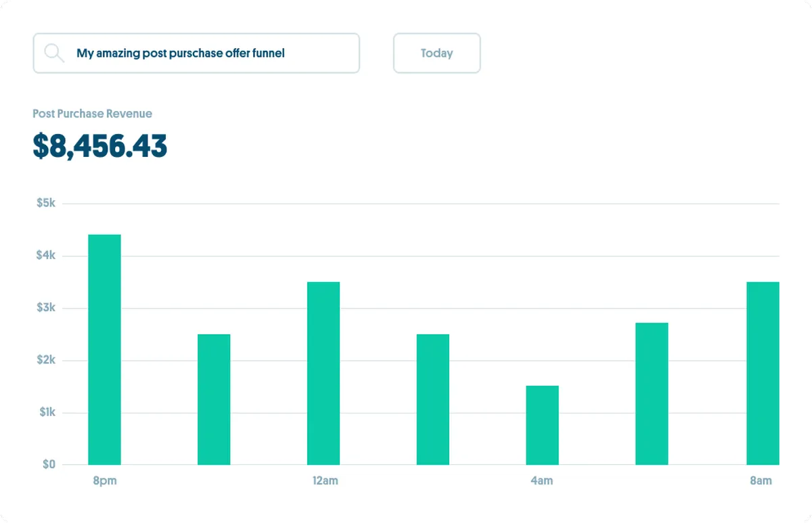The image size is (812, 523).
Task: Click the $0 y-axis label
Action: (x=49, y=464)
